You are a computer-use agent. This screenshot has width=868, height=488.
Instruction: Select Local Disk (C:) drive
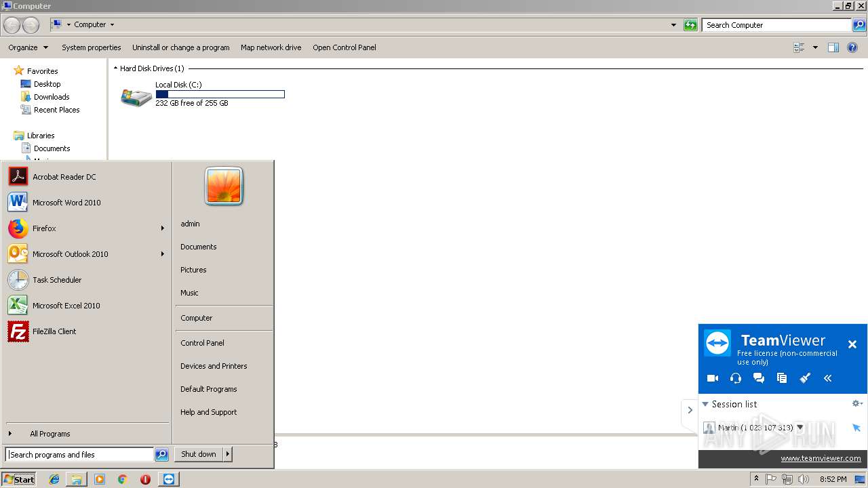click(x=202, y=94)
